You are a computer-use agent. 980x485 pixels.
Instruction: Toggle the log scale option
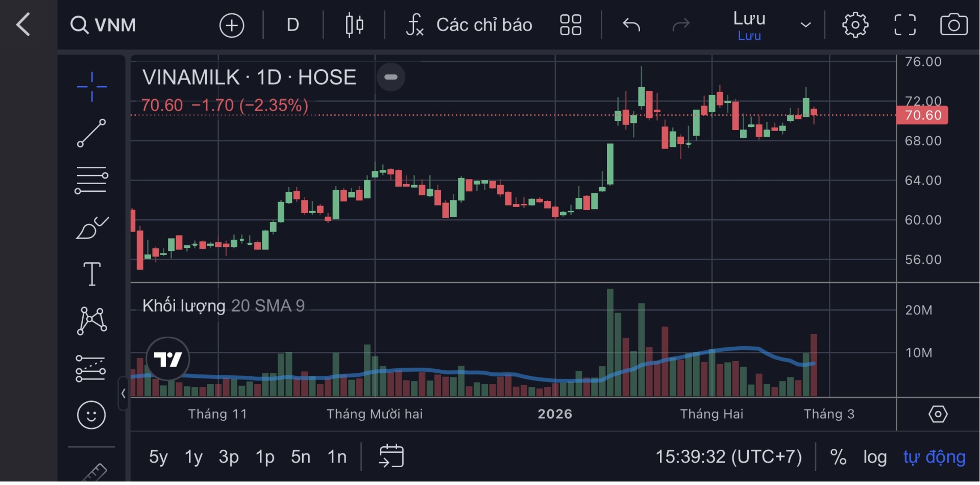[874, 457]
